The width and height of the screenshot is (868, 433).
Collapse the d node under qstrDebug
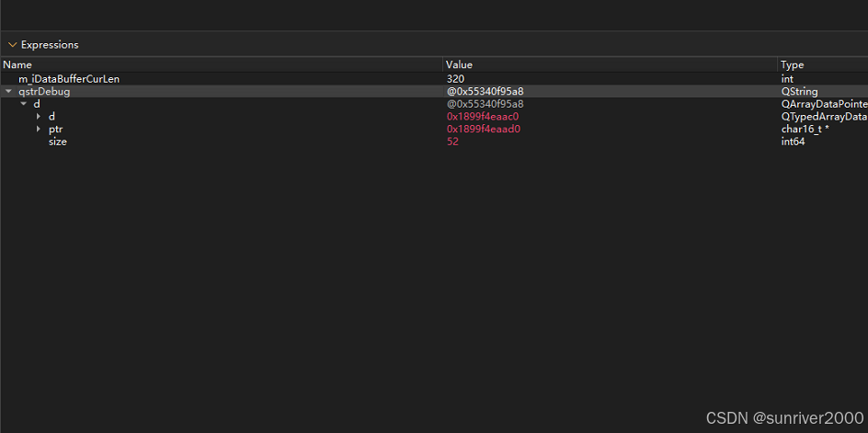tap(24, 104)
